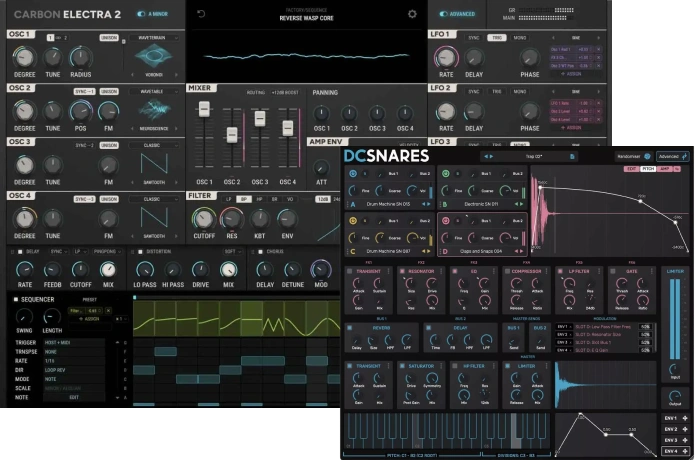Click the Randomiser globe icon
Screen dimensions: 700x460
pyautogui.click(x=647, y=156)
